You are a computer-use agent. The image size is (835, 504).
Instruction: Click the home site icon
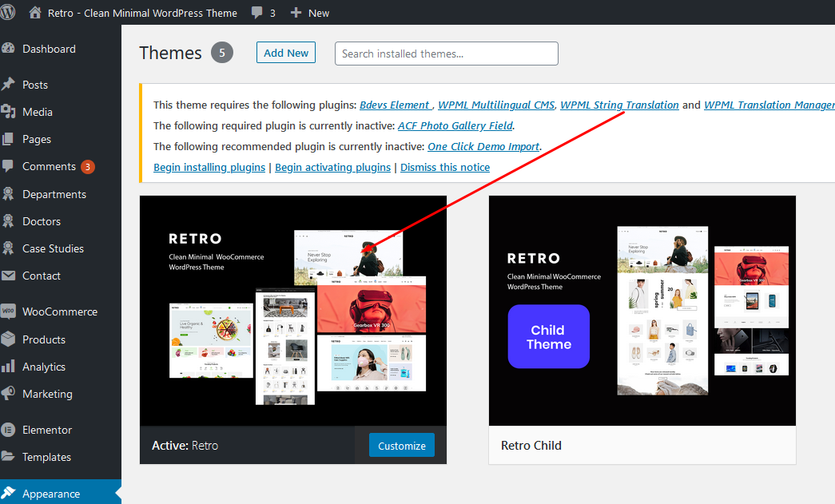(x=35, y=12)
